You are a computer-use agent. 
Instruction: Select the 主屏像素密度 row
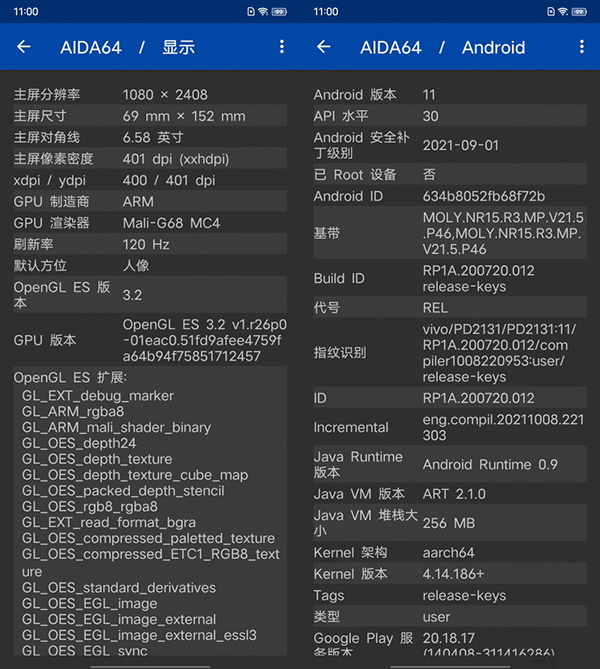point(150,159)
